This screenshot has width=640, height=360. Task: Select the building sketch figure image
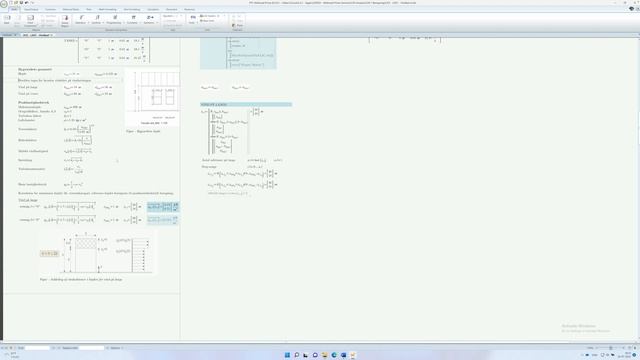153,98
